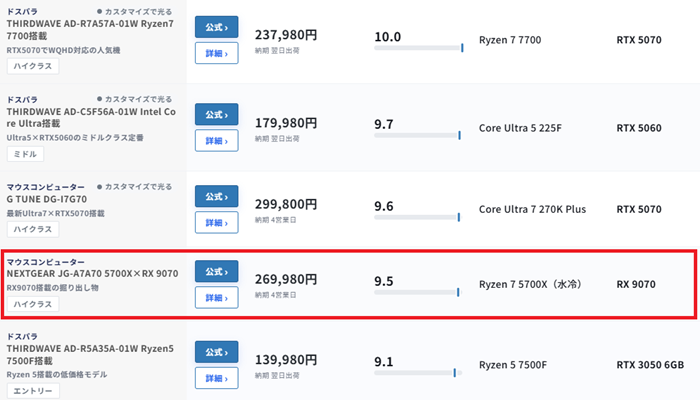Click ドスパラ brand above AD-R5A35A-01W
The width and height of the screenshot is (700, 400).
(x=22, y=337)
